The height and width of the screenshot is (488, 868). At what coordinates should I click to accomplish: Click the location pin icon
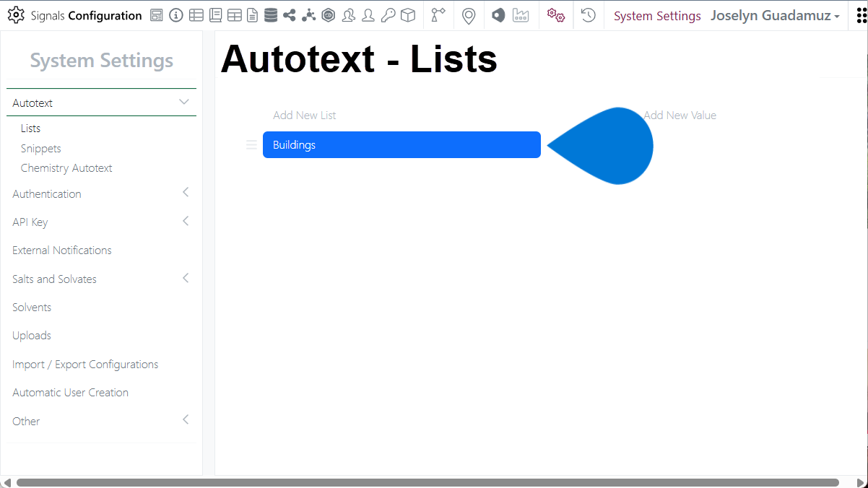tap(469, 15)
